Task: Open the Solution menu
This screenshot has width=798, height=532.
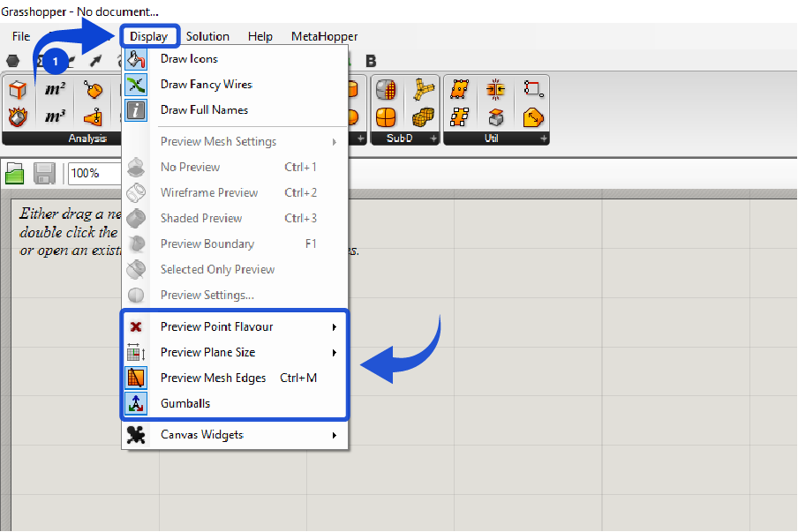Action: click(207, 36)
